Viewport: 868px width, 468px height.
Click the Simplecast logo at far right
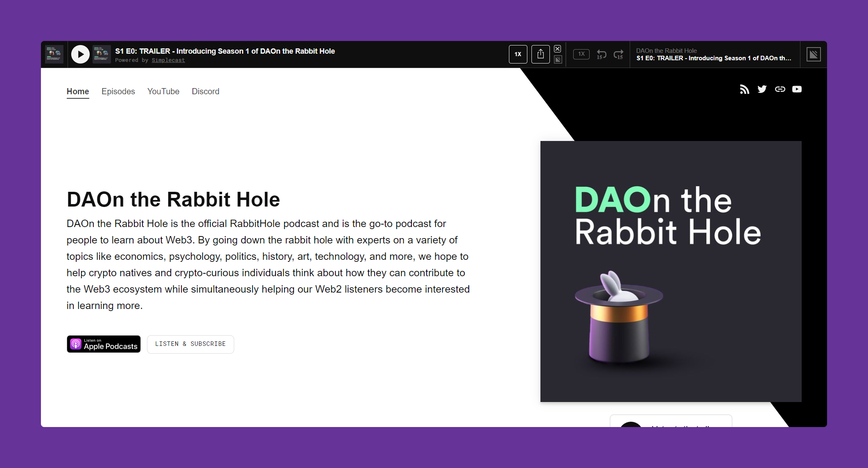pyautogui.click(x=814, y=54)
